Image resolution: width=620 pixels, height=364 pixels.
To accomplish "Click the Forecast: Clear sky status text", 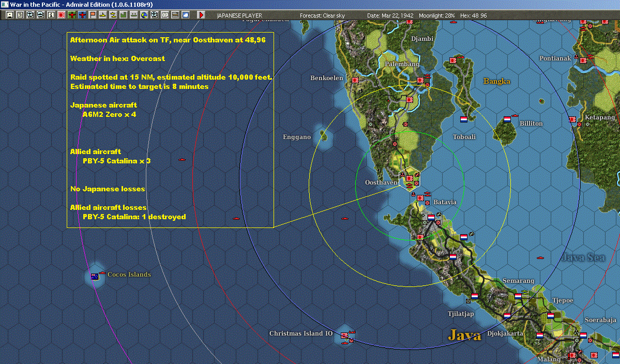I will point(322,16).
